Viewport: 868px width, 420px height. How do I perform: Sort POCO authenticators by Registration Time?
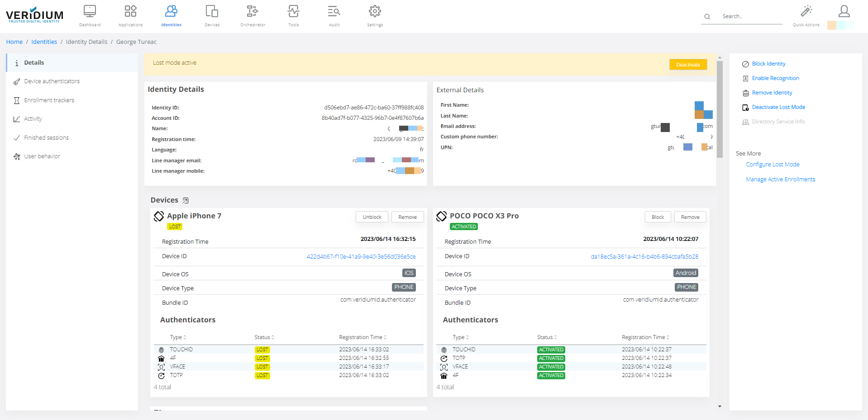point(645,337)
